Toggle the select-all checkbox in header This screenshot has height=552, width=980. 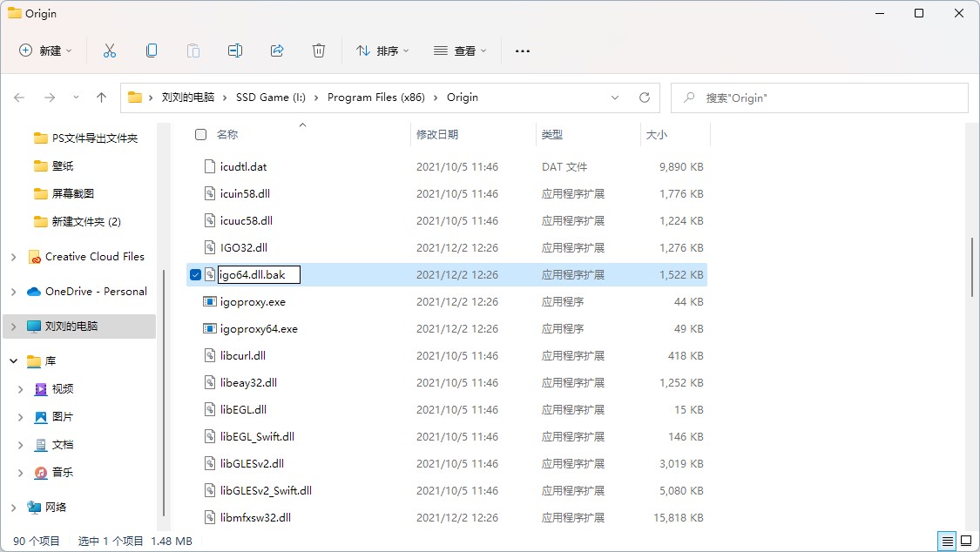200,134
